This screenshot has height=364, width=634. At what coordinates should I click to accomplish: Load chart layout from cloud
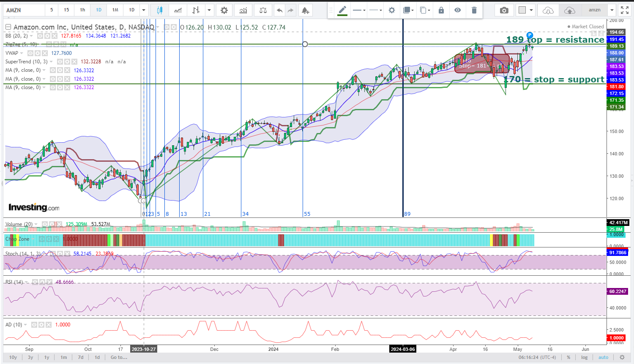548,10
